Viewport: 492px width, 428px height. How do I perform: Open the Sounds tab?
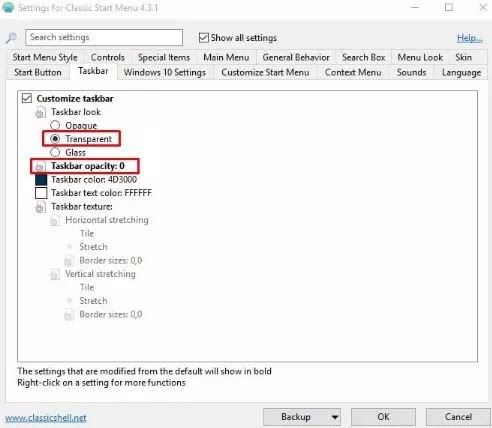(x=411, y=72)
